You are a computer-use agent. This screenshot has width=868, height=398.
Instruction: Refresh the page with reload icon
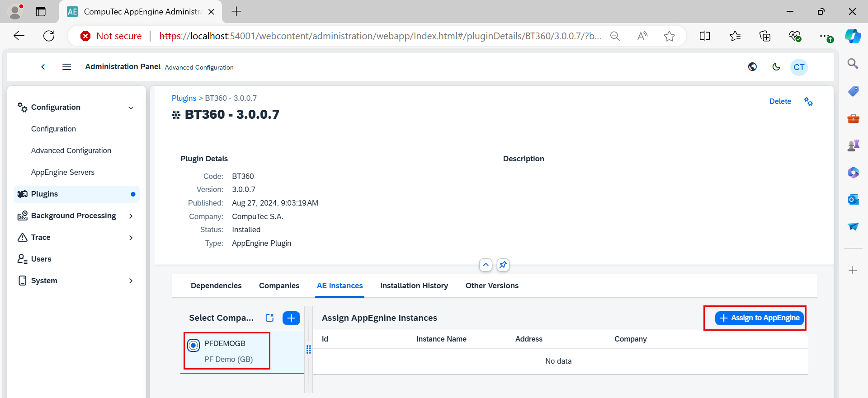49,36
